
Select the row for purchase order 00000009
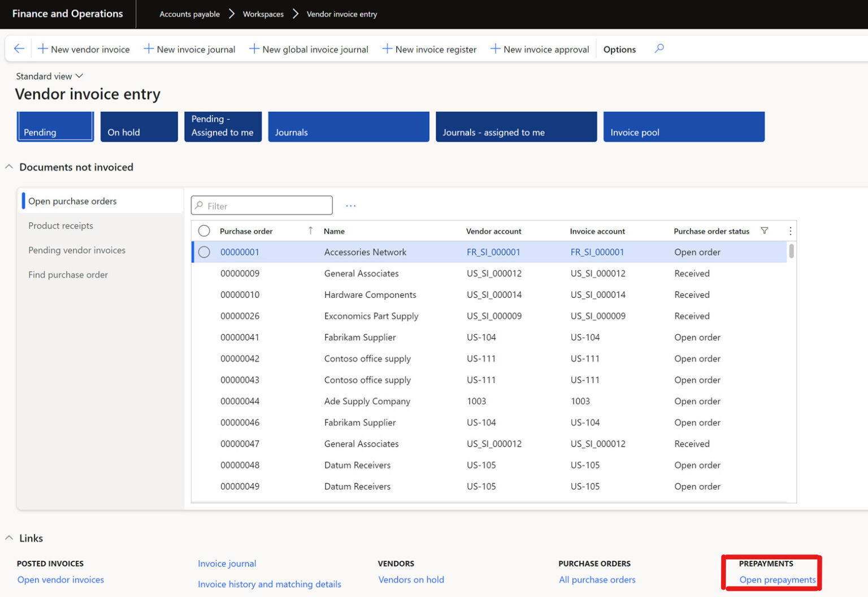pyautogui.click(x=240, y=273)
